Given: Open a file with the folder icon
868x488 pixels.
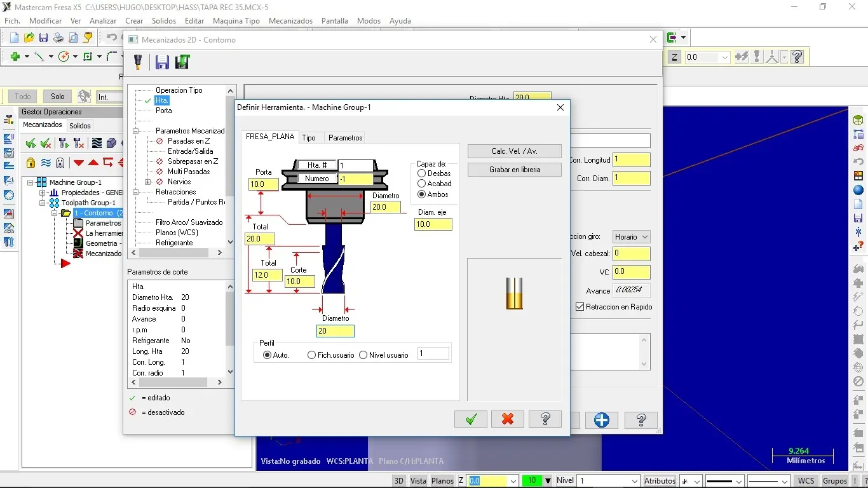Looking at the screenshot, I should (29, 38).
